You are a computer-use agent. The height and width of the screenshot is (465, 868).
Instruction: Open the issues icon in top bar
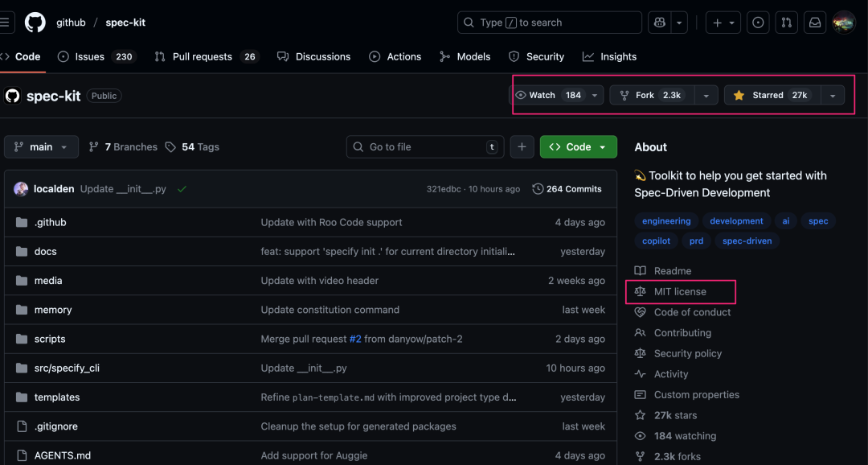758,23
